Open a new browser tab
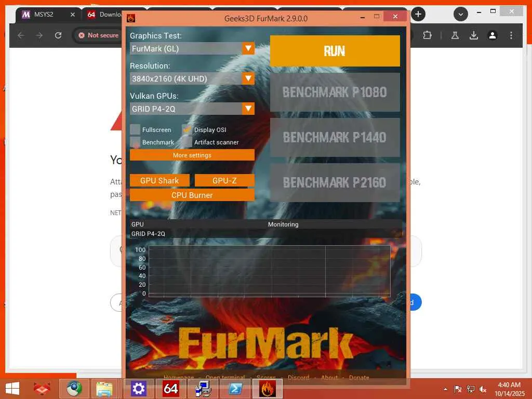The width and height of the screenshot is (532, 399). click(x=418, y=14)
